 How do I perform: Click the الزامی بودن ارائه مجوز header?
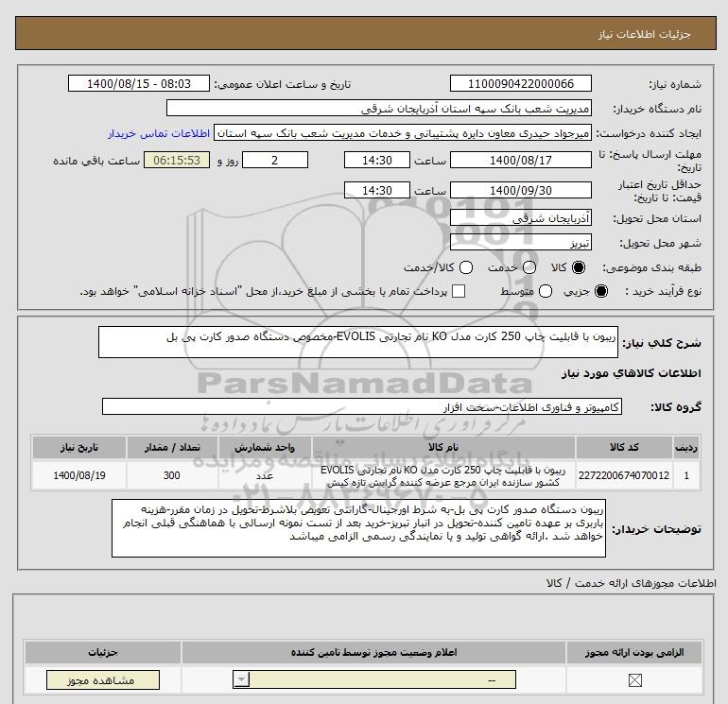point(634,652)
